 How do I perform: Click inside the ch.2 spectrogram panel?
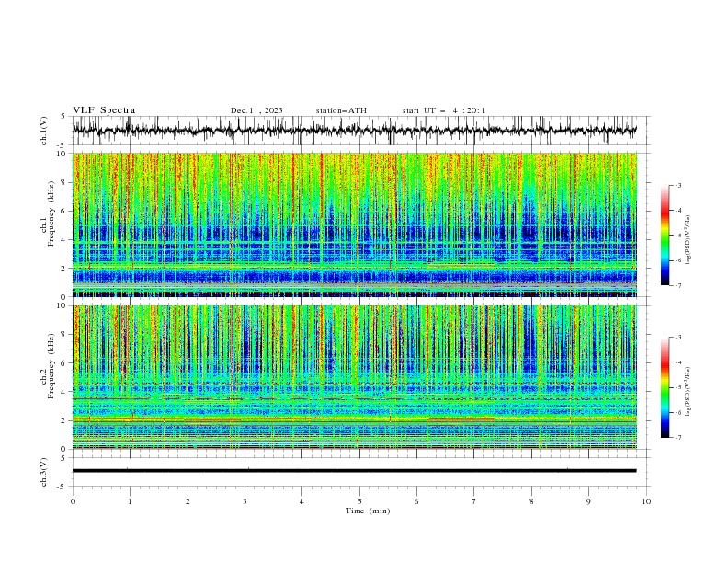[354, 377]
